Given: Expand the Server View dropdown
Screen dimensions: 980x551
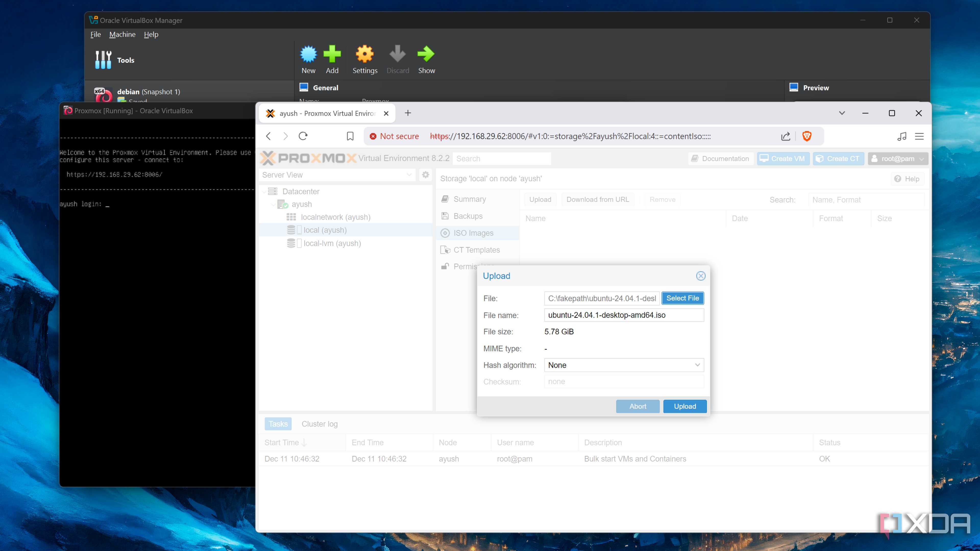Looking at the screenshot, I should (409, 175).
